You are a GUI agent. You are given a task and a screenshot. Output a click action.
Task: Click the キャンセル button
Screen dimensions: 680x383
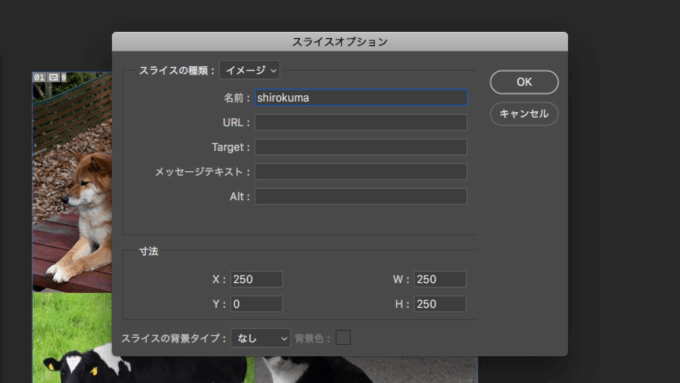pyautogui.click(x=524, y=114)
